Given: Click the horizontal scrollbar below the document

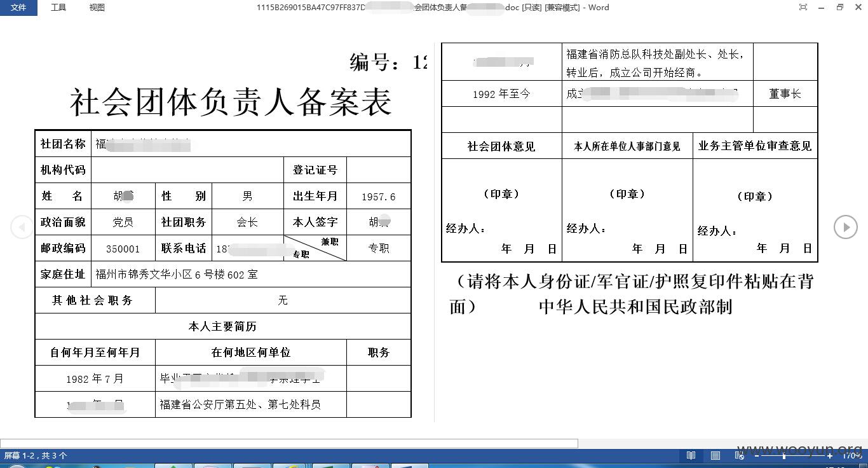Looking at the screenshot, I should pyautogui.click(x=289, y=443).
